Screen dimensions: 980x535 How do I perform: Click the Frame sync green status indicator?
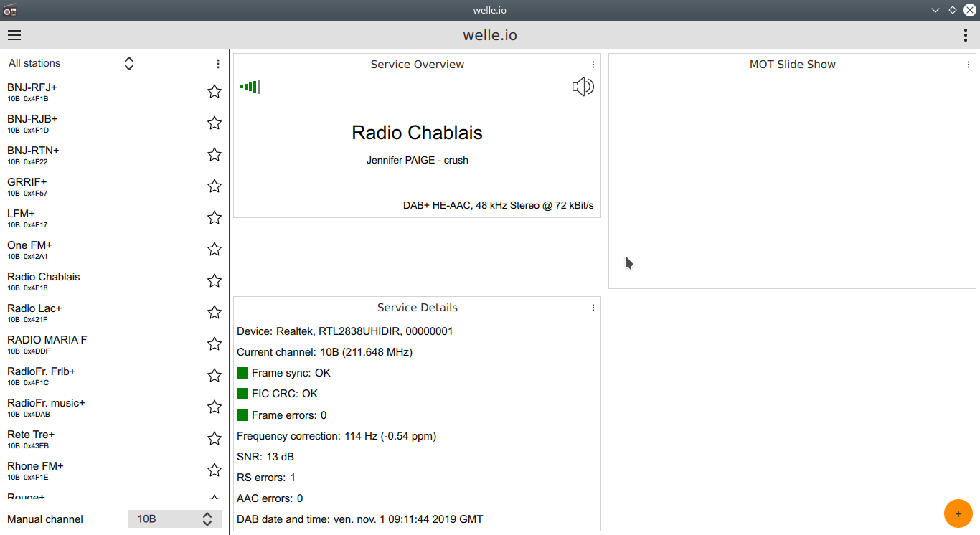(x=242, y=373)
